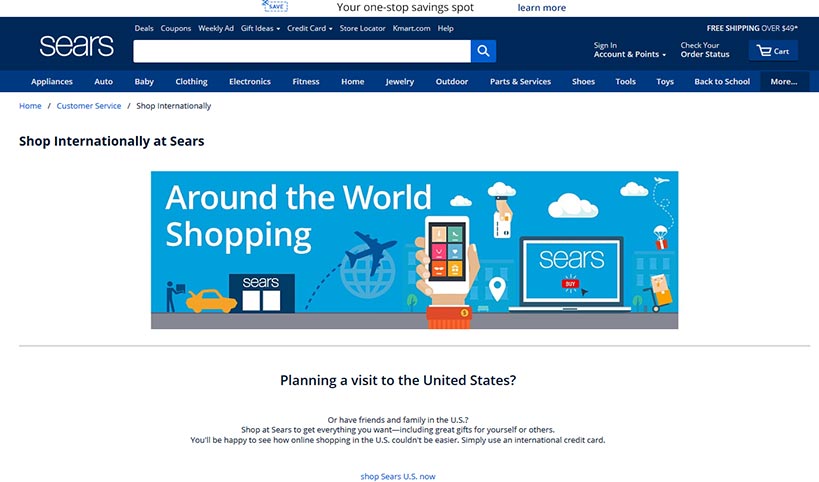Go to Kmart.com
The height and width of the screenshot is (482, 819).
pyautogui.click(x=412, y=28)
